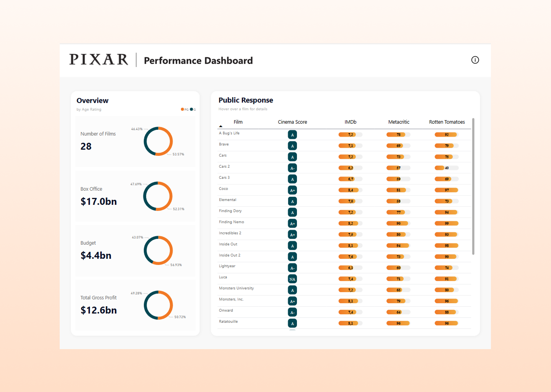
Task: Click Cars Cinema Score badge
Action: pos(292,157)
